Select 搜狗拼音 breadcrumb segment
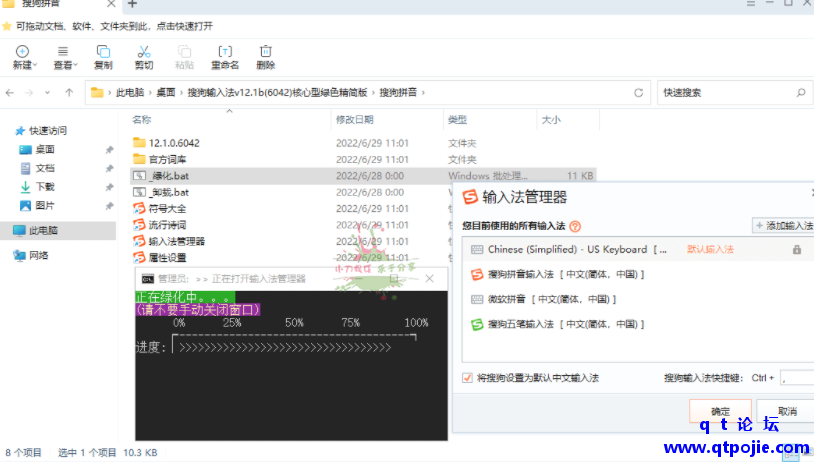 (x=398, y=92)
